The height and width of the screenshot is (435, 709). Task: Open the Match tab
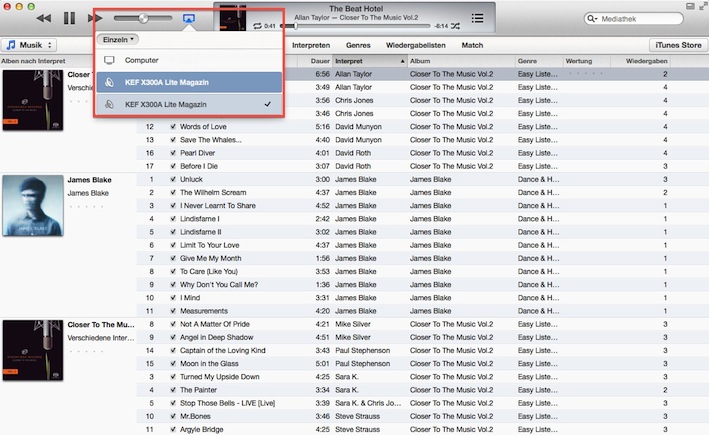point(472,45)
